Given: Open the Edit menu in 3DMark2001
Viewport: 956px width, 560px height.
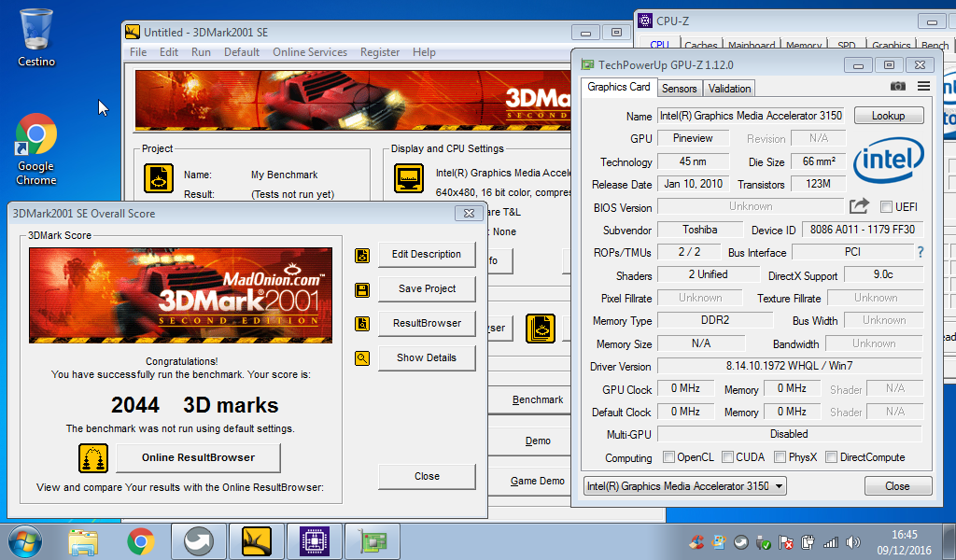Looking at the screenshot, I should click(x=169, y=52).
